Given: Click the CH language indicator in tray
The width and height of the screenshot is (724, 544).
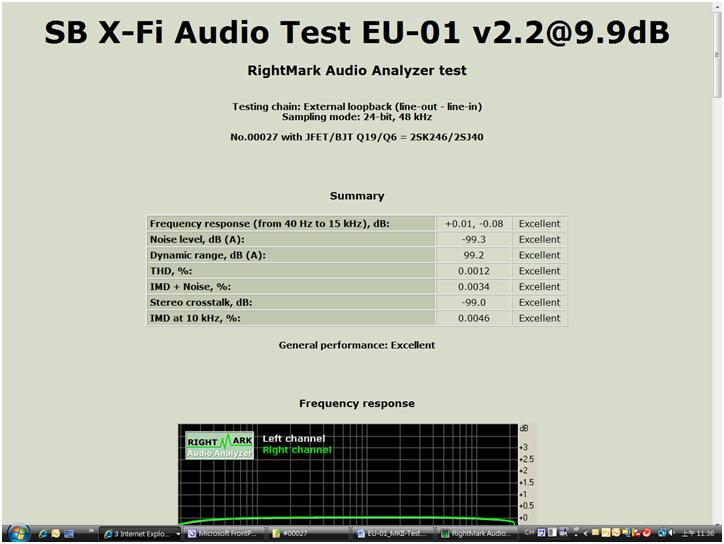Looking at the screenshot, I should pyautogui.click(x=529, y=532).
